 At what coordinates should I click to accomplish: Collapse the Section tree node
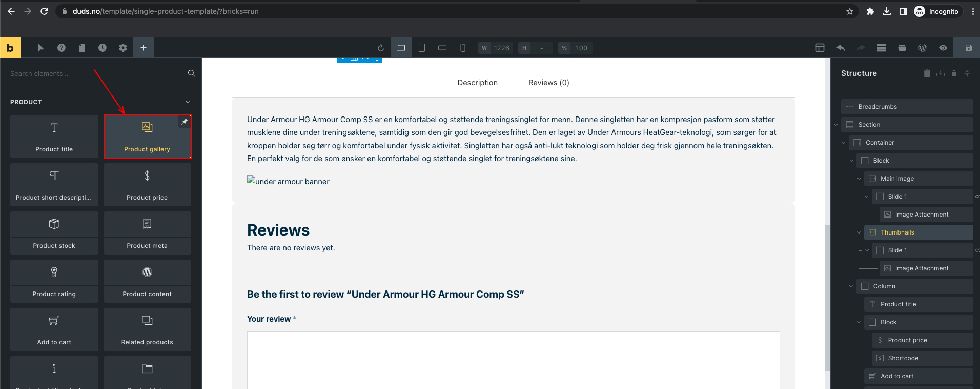pyautogui.click(x=836, y=125)
